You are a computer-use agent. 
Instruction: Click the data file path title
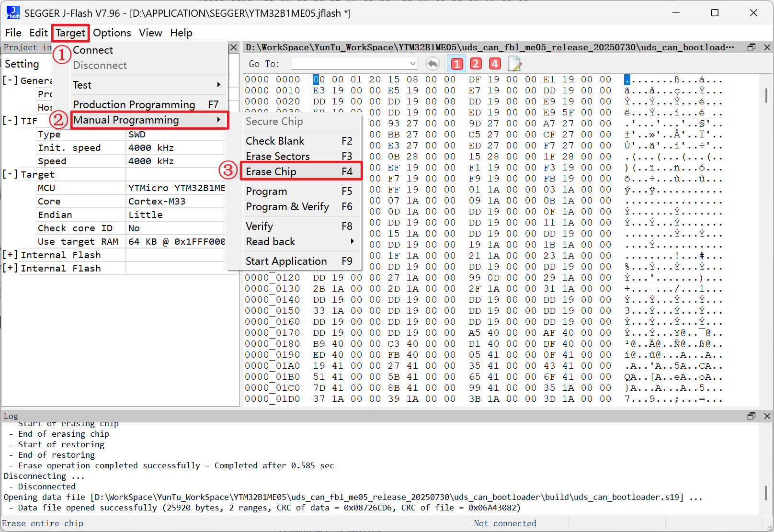pos(489,47)
